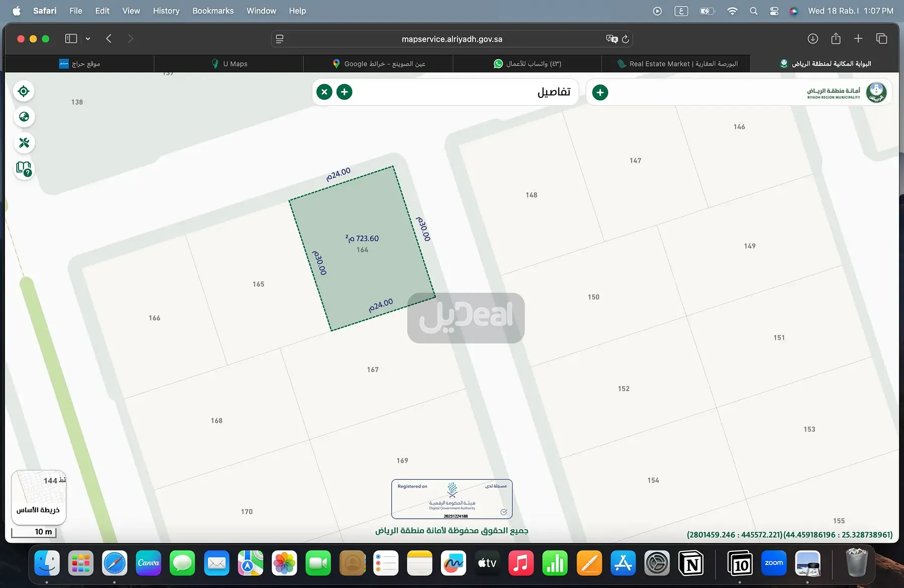
Task: Click the locate-me crosshair map button
Action: 24,91
